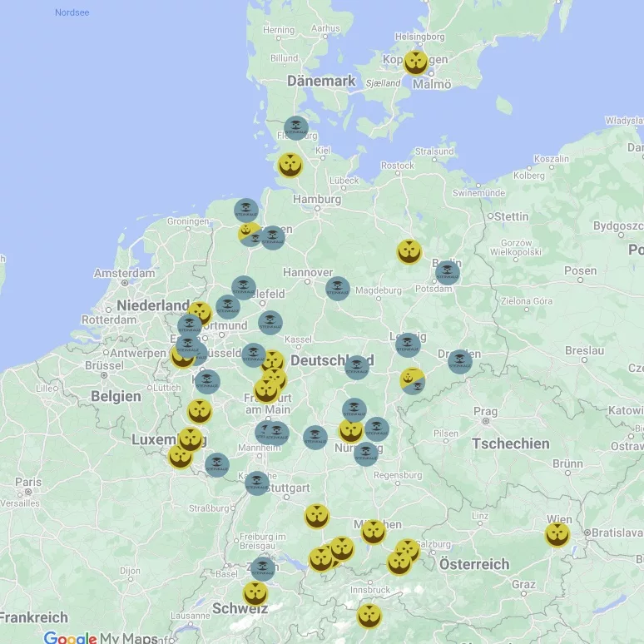The height and width of the screenshot is (644, 644).
Task: Select the yellow marker between Stuttgart and München
Action: (x=317, y=516)
